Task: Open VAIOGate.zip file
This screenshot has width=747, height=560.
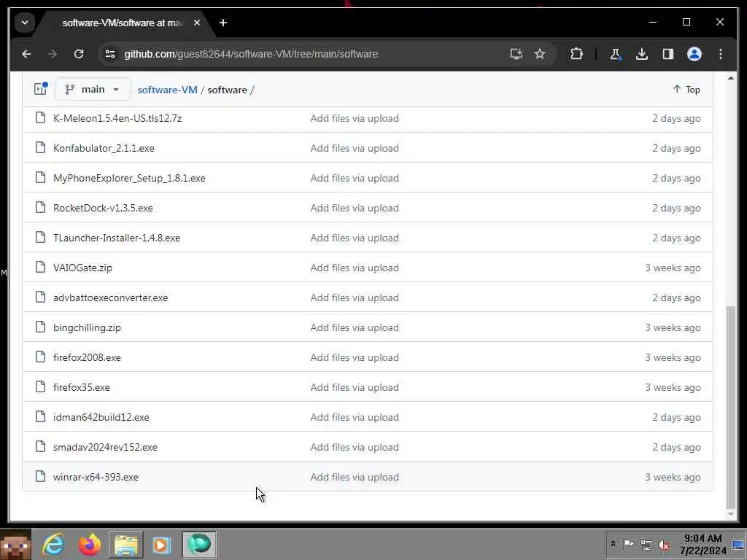Action: 82,268
